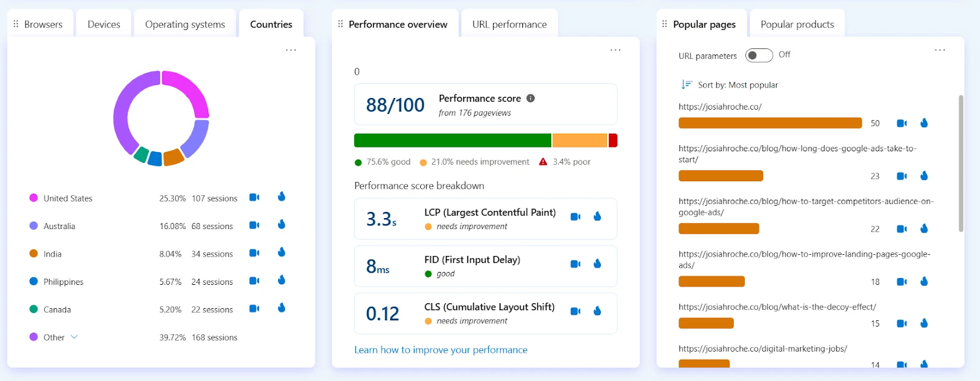Expand the Other countries entry
This screenshot has width=980, height=381.
(75, 337)
